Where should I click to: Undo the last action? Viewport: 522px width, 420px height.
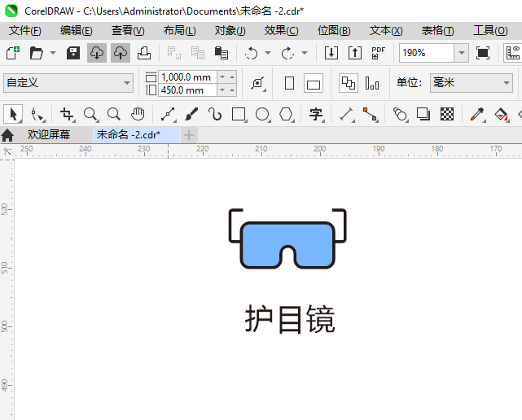pyautogui.click(x=252, y=53)
